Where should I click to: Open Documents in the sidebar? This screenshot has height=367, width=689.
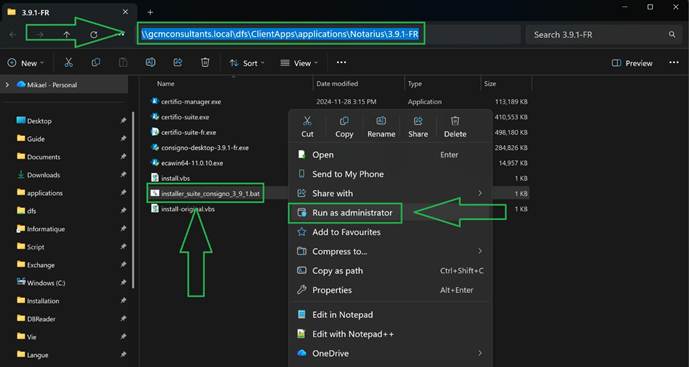pyautogui.click(x=44, y=157)
